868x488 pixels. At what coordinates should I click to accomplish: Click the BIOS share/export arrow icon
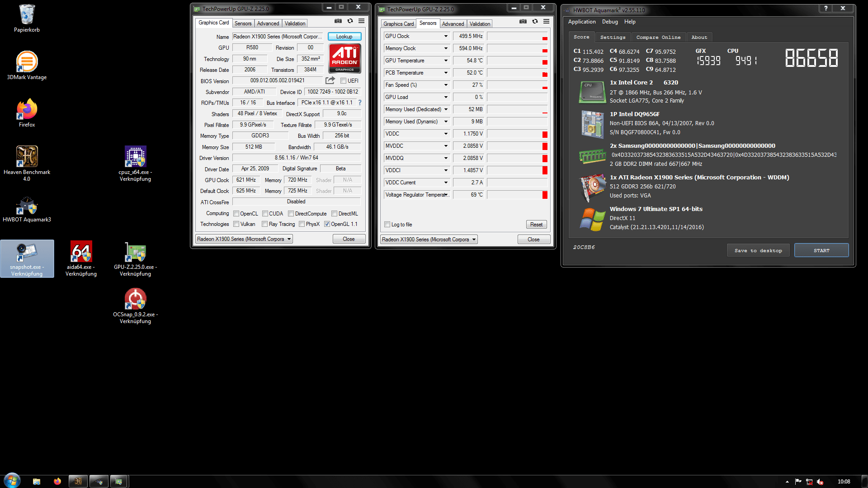click(330, 80)
